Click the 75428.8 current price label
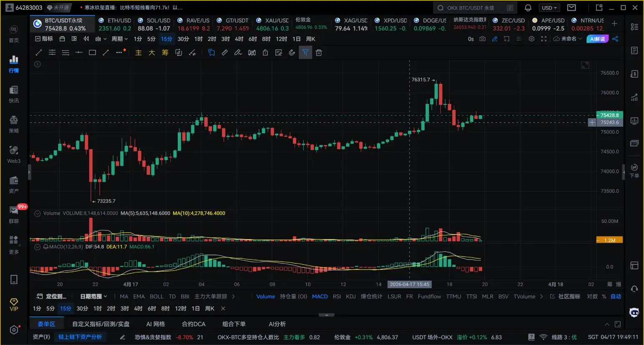 tap(609, 115)
